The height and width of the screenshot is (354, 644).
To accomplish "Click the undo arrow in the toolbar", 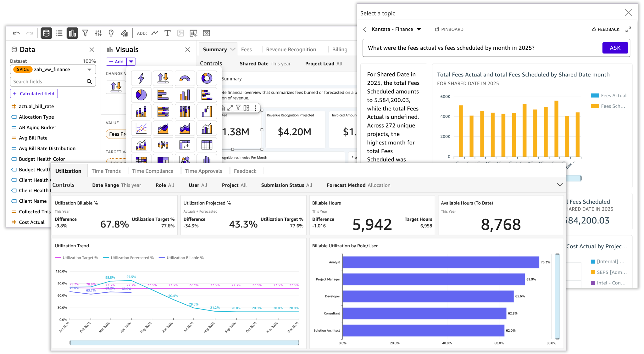I will (16, 33).
